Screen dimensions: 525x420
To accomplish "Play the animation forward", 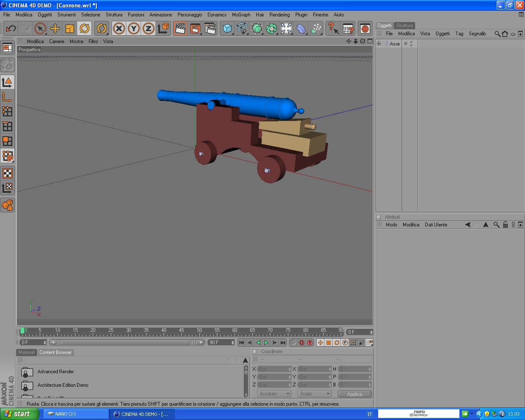I will pyautogui.click(x=266, y=342).
